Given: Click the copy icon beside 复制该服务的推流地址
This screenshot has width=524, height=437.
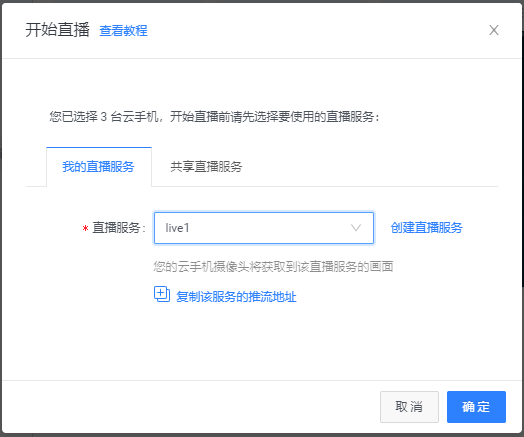Looking at the screenshot, I should (x=162, y=294).
